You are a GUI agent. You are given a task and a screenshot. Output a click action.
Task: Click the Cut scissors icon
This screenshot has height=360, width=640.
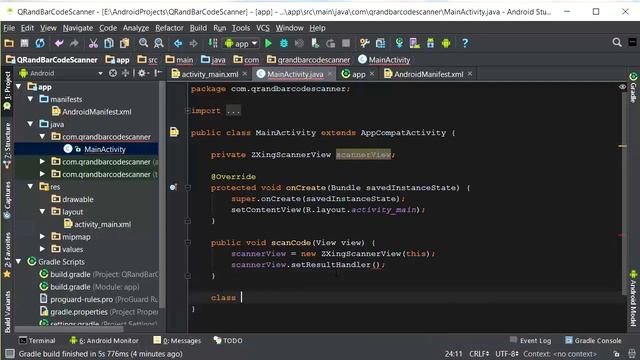93,43
